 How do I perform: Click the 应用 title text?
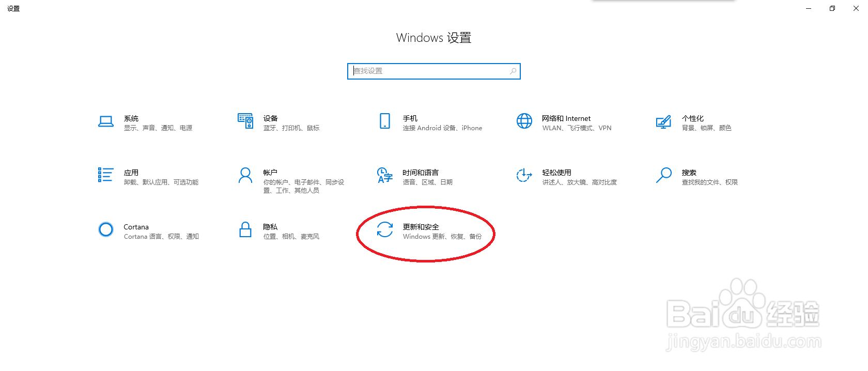[x=131, y=173]
